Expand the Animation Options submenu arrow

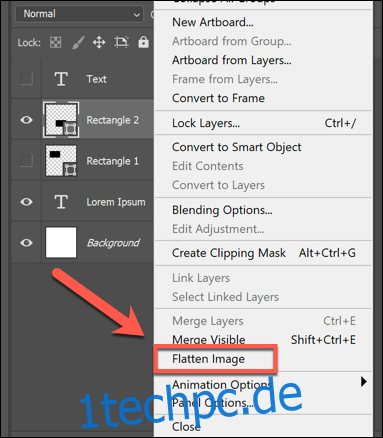(364, 382)
